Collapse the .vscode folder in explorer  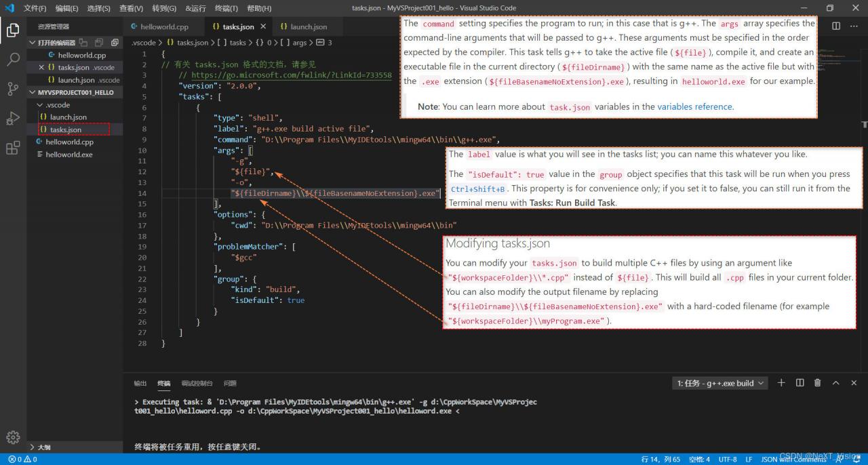(39, 105)
